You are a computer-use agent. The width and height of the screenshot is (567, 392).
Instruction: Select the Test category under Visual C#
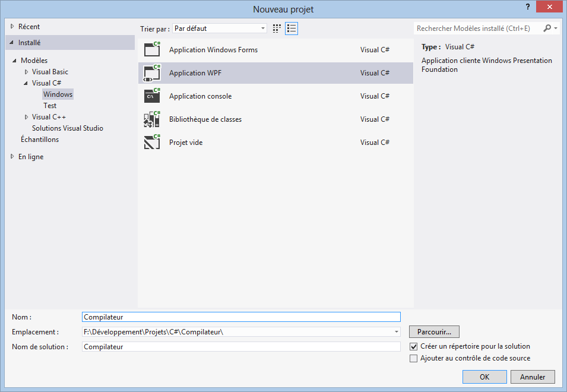50,106
